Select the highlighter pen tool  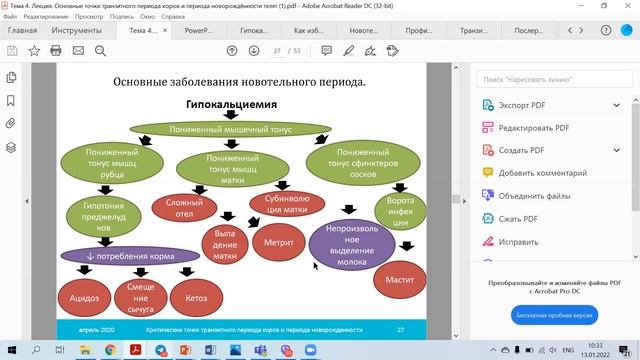(x=349, y=51)
